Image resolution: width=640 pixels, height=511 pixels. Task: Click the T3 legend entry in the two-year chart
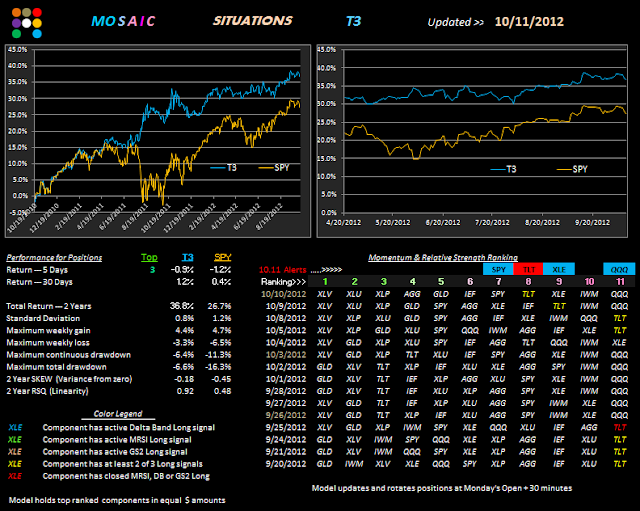(x=224, y=168)
